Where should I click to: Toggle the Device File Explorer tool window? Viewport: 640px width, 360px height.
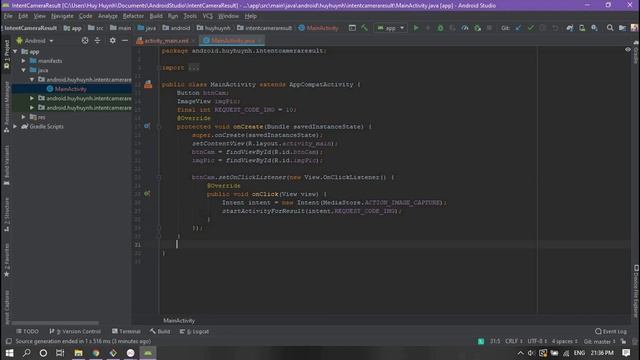tap(636, 291)
